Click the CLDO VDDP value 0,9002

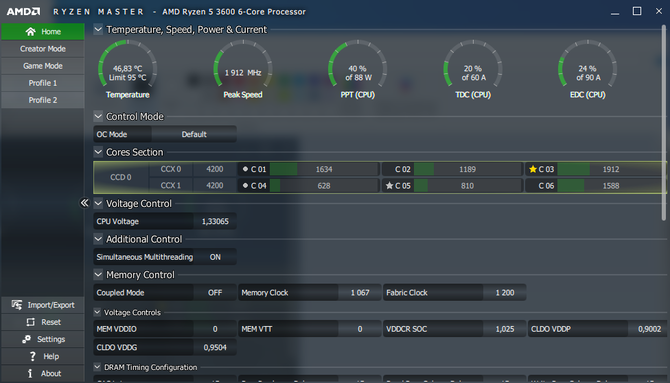point(649,329)
